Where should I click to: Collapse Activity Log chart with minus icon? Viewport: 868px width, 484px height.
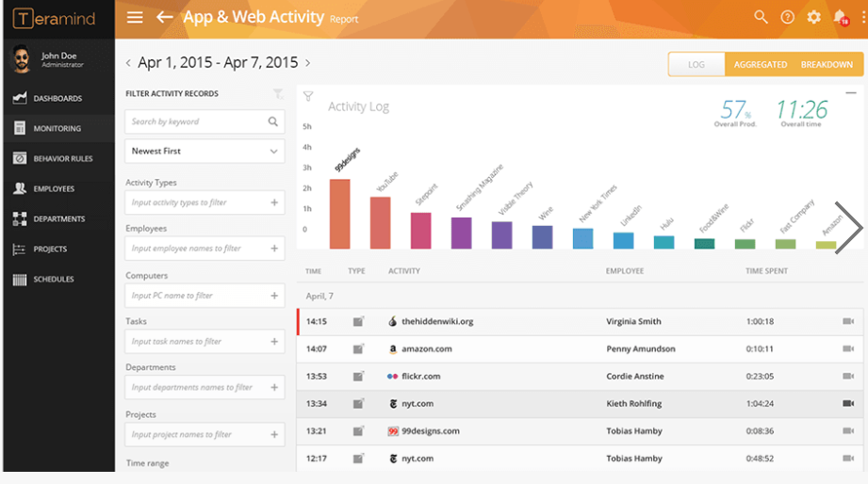click(x=851, y=93)
